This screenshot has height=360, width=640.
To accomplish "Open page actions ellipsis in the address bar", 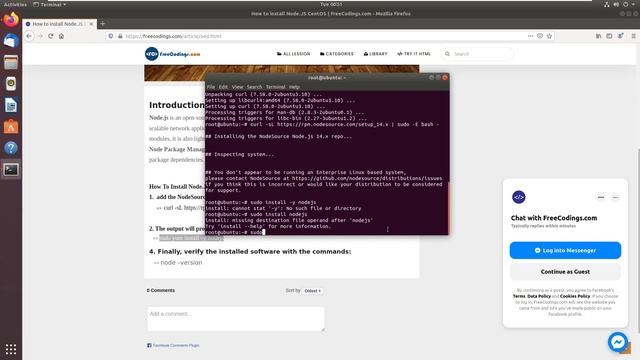I will pyautogui.click(x=530, y=36).
